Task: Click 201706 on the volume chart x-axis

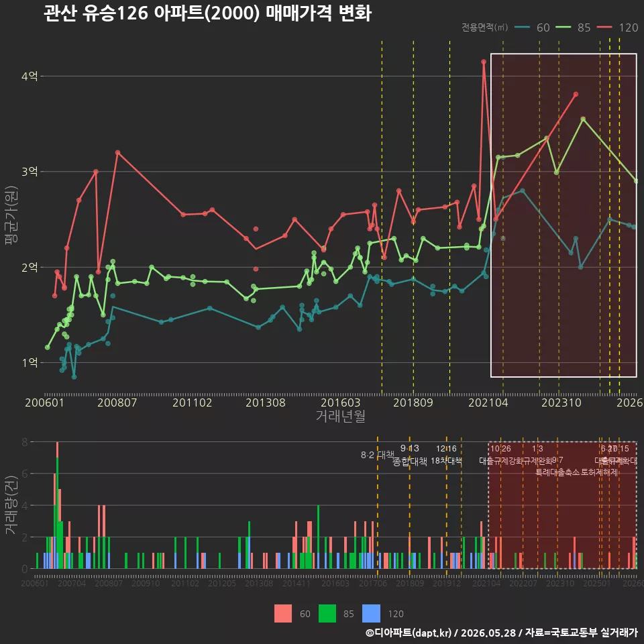Action: [373, 583]
